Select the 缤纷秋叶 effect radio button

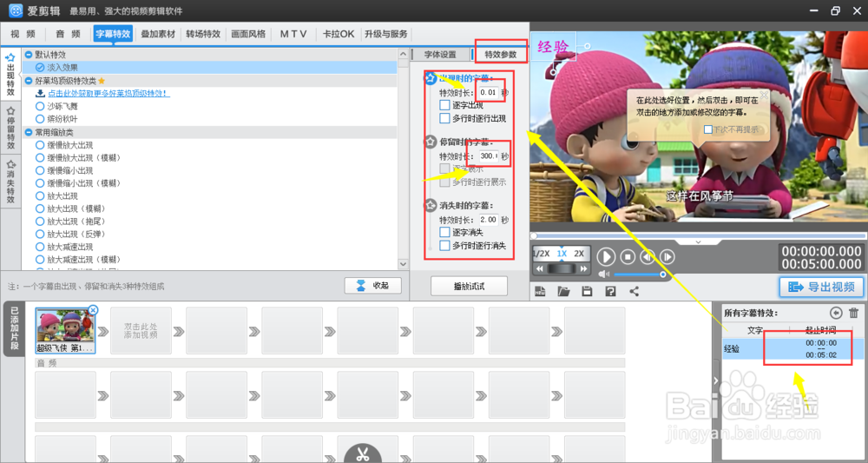[x=40, y=118]
